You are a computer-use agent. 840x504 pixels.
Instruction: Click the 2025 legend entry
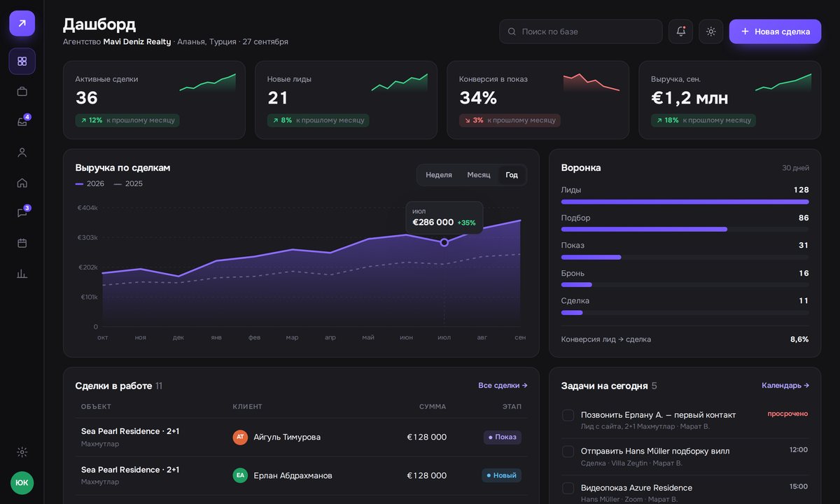pyautogui.click(x=128, y=183)
